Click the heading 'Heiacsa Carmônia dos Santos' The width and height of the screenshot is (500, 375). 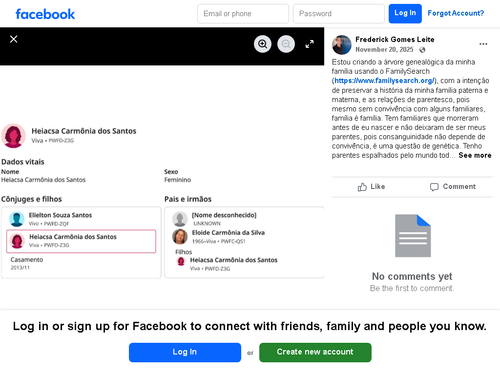click(x=84, y=131)
